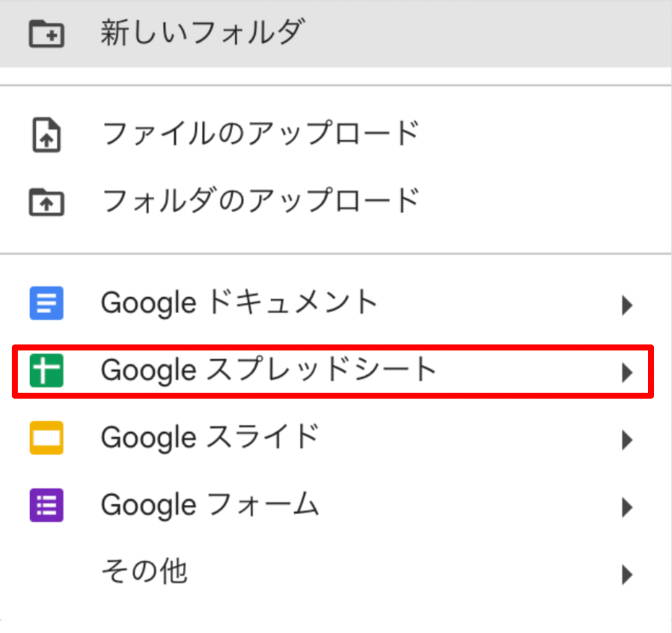Click the green Google Sheets icon
The height and width of the screenshot is (633, 672).
[47, 370]
